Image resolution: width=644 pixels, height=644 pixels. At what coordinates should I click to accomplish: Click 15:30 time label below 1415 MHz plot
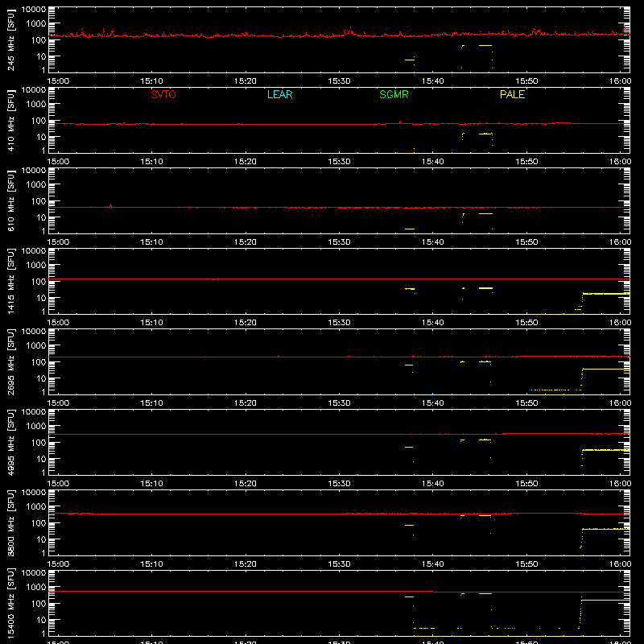339,323
